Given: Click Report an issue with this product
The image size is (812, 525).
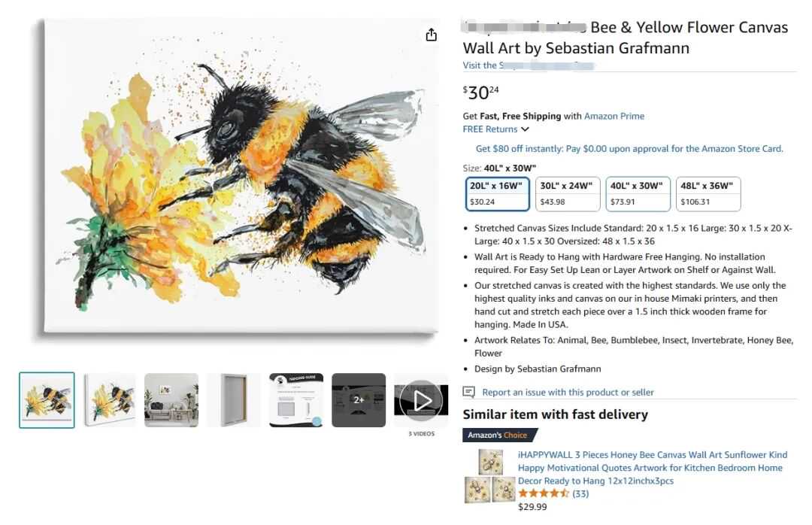Looking at the screenshot, I should click(568, 392).
